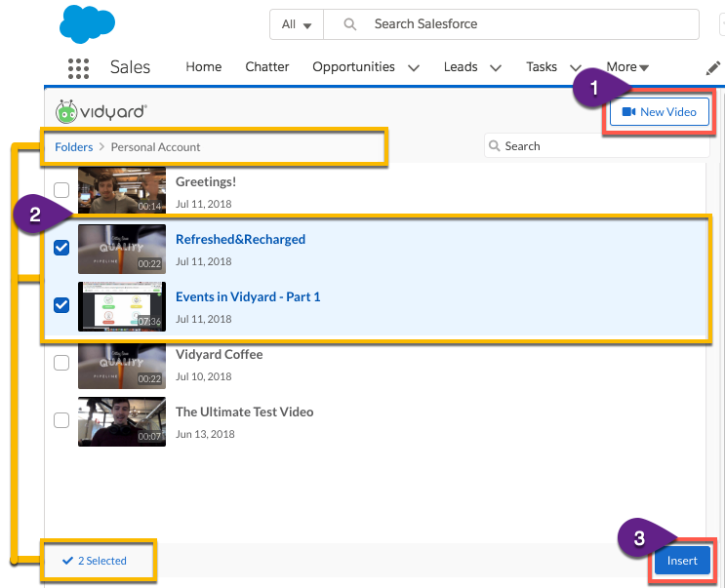Click The Ultimate Test Video thumbnail
Viewport: 725px width, 588px height.
tap(122, 421)
